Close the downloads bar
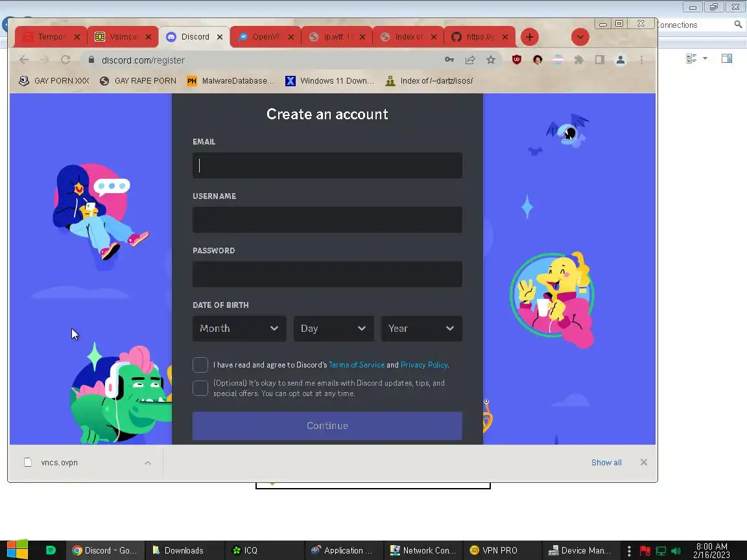 pyautogui.click(x=644, y=462)
